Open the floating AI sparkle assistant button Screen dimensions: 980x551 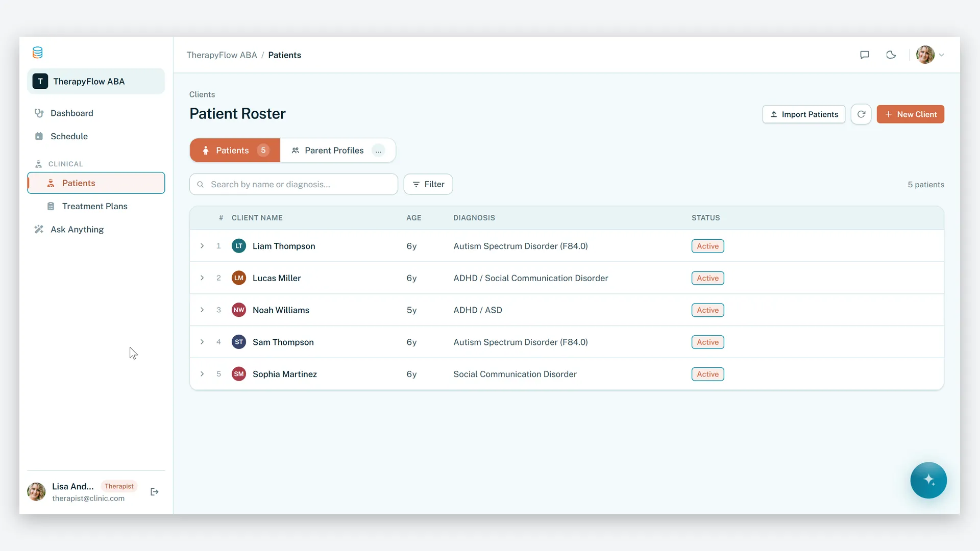point(928,480)
